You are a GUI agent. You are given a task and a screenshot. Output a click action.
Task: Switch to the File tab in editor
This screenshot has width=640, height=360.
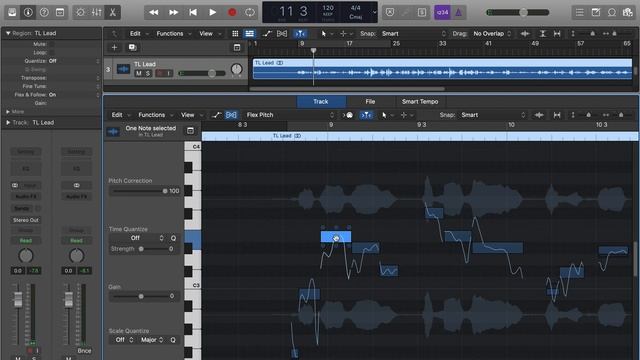[x=370, y=101]
